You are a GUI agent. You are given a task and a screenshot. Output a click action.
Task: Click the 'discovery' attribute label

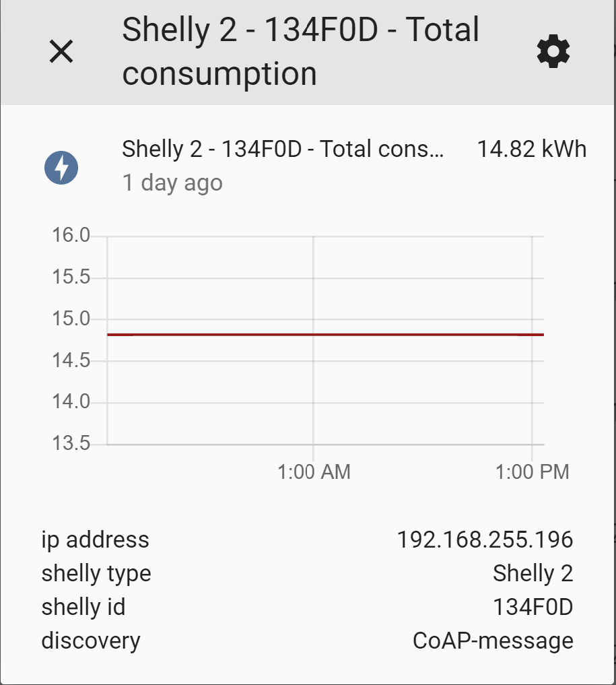click(91, 641)
